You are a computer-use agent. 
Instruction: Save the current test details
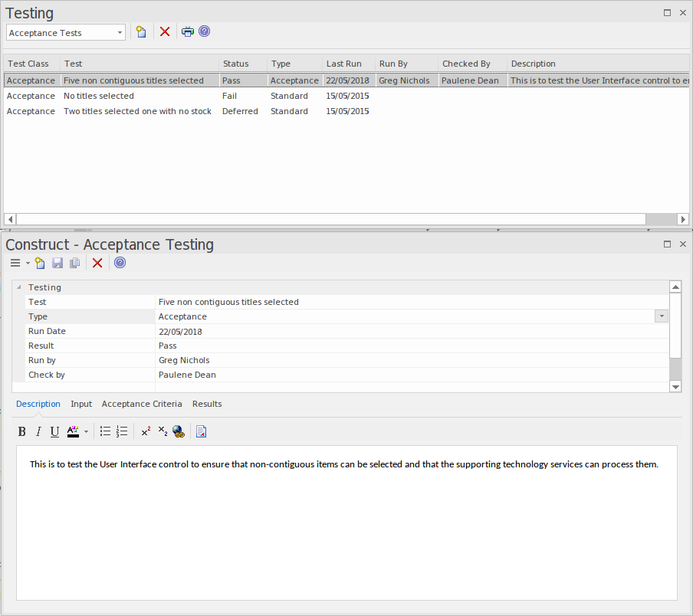point(57,263)
